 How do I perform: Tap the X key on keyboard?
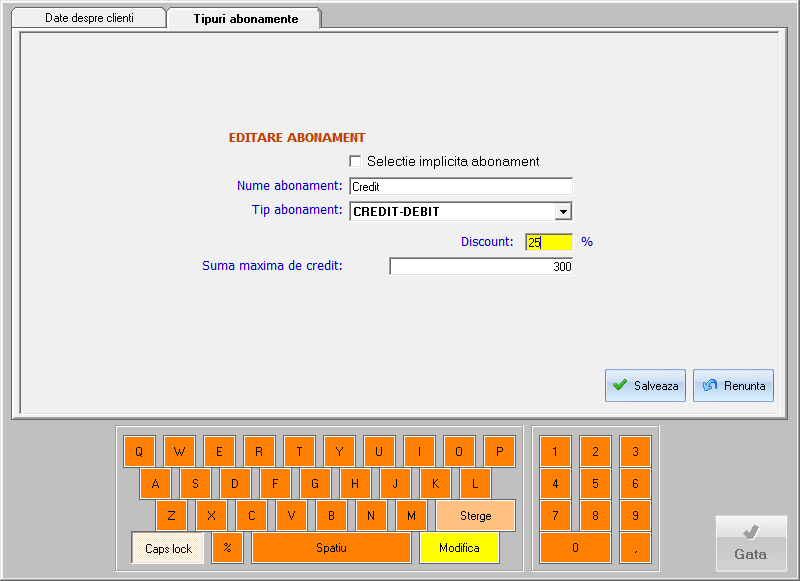211,516
